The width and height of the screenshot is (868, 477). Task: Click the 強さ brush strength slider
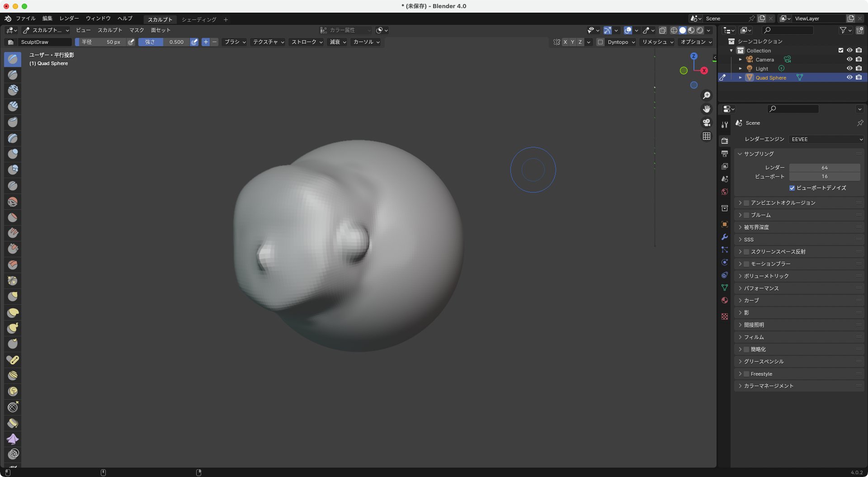[164, 42]
